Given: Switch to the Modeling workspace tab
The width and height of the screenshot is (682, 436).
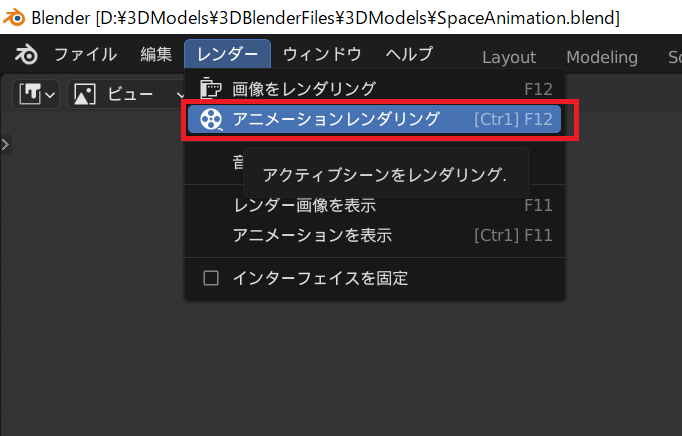Looking at the screenshot, I should [602, 57].
